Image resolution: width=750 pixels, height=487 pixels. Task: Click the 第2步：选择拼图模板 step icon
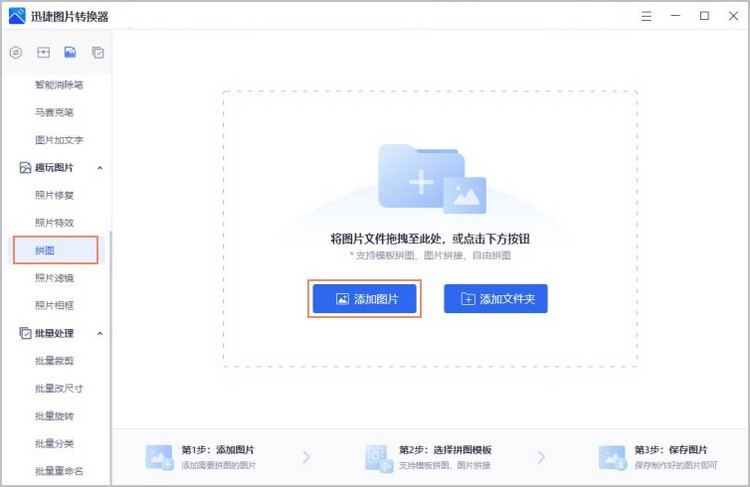pyautogui.click(x=379, y=458)
